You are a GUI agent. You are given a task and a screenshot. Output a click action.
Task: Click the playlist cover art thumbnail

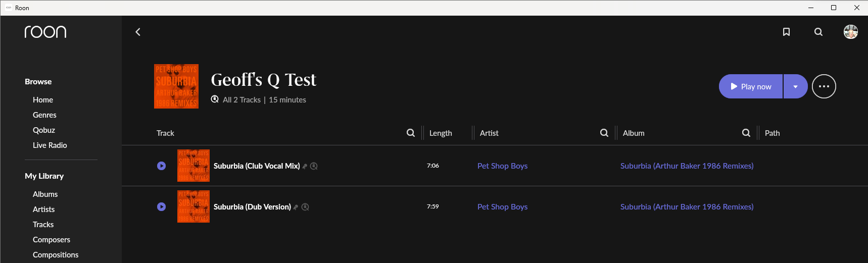(176, 86)
